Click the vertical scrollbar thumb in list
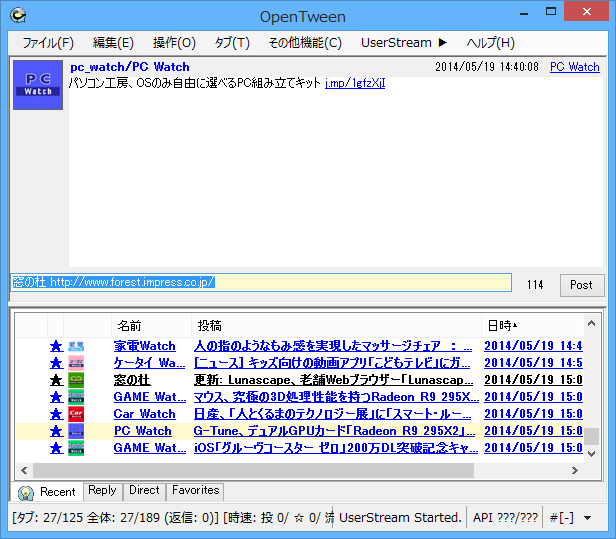This screenshot has height=539, width=616. pos(591,436)
